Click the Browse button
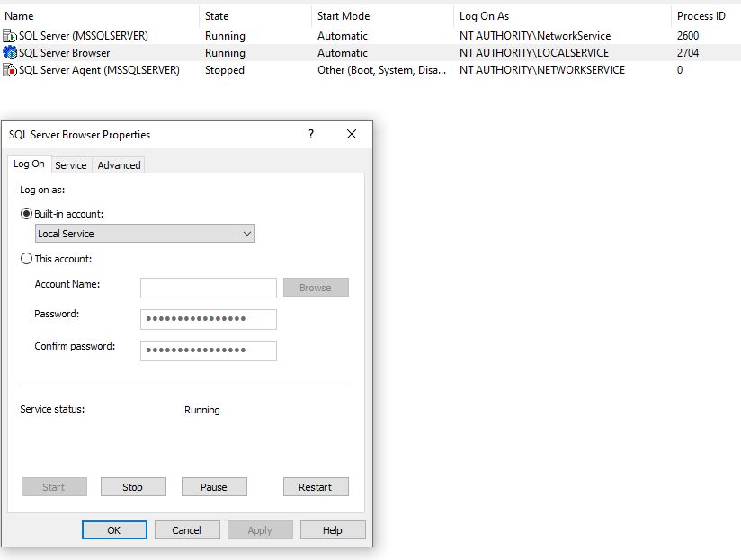Viewport: 741px width, 560px height. pyautogui.click(x=316, y=288)
